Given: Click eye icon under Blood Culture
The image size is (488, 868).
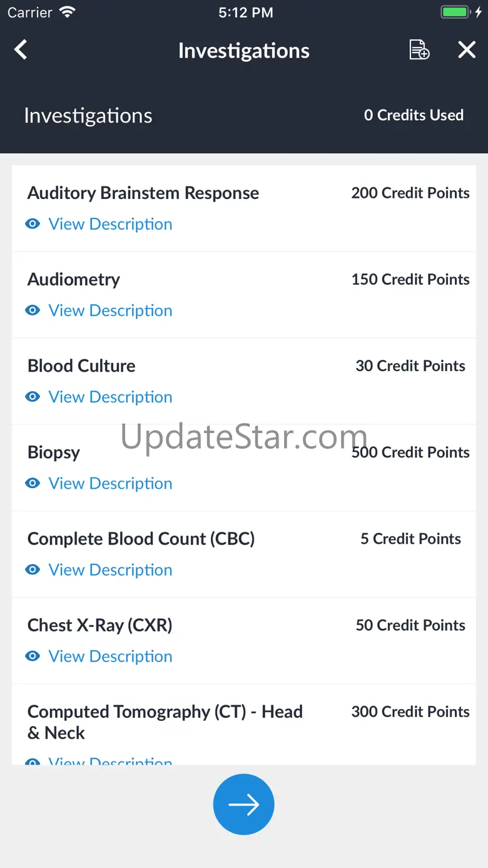Looking at the screenshot, I should click(33, 397).
